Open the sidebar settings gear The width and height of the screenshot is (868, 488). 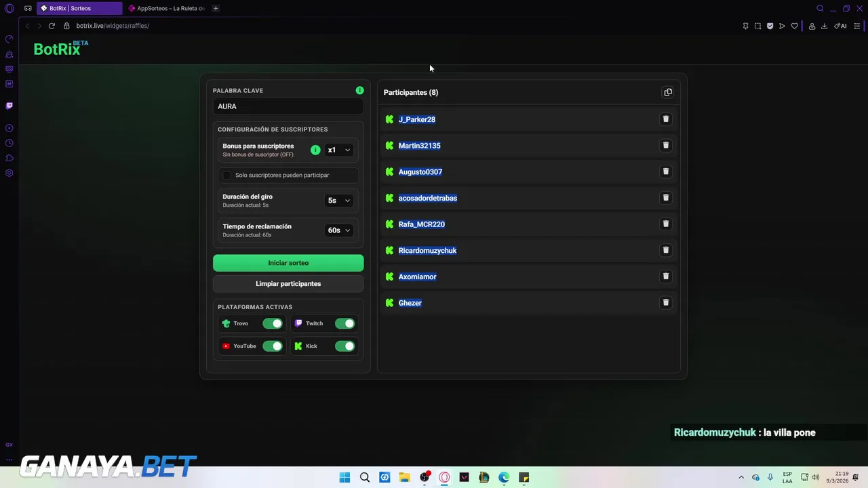[x=9, y=173]
